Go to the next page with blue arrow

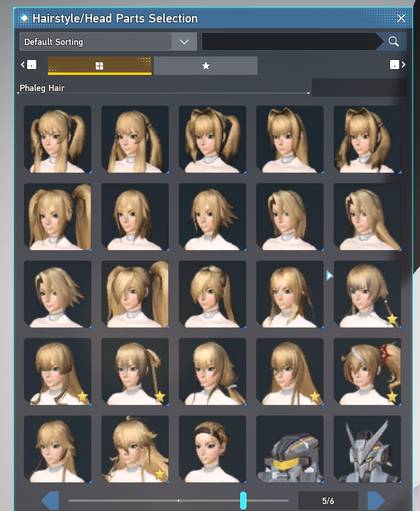click(x=376, y=500)
